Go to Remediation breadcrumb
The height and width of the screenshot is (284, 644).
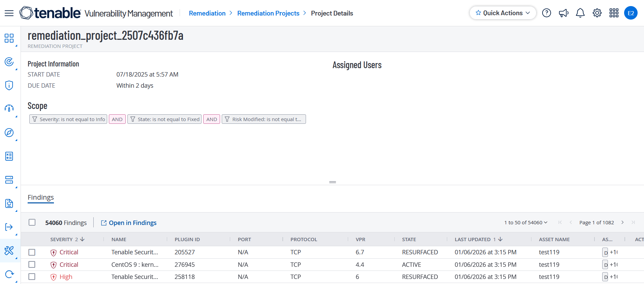(207, 13)
